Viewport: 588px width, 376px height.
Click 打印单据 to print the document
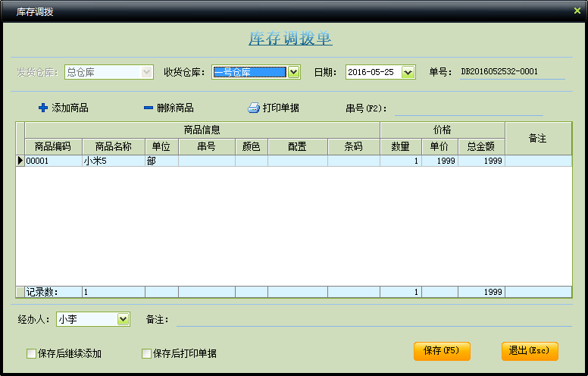pyautogui.click(x=274, y=108)
